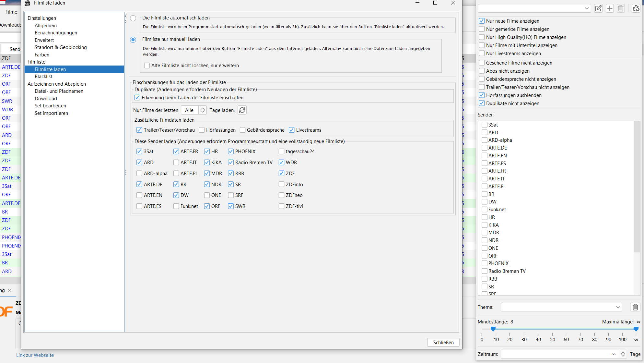Screen dimensions: 644x363
Task: Open the filter profile combo box
Action: click(x=534, y=8)
